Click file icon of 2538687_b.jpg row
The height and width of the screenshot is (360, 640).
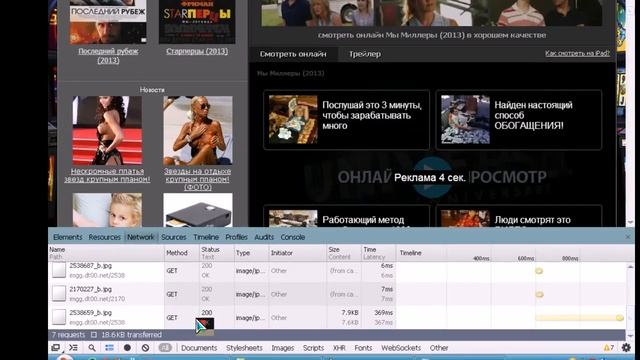coord(59,270)
